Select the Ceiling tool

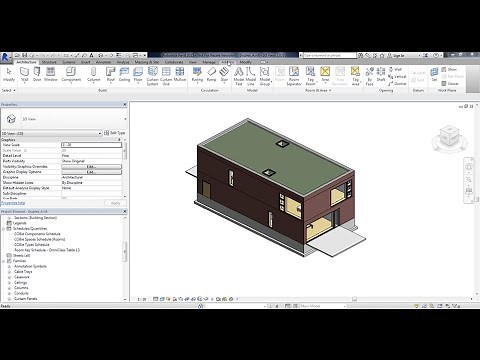coord(124,74)
